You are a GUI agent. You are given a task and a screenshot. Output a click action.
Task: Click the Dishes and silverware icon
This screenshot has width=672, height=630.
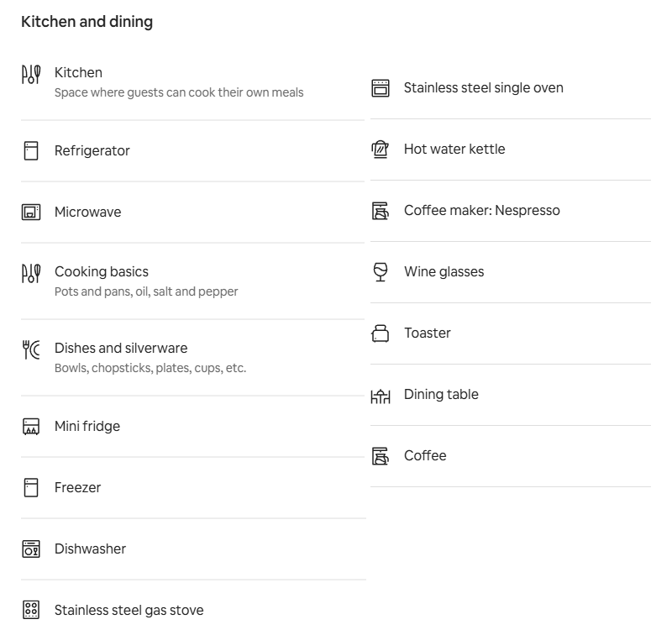(x=31, y=349)
